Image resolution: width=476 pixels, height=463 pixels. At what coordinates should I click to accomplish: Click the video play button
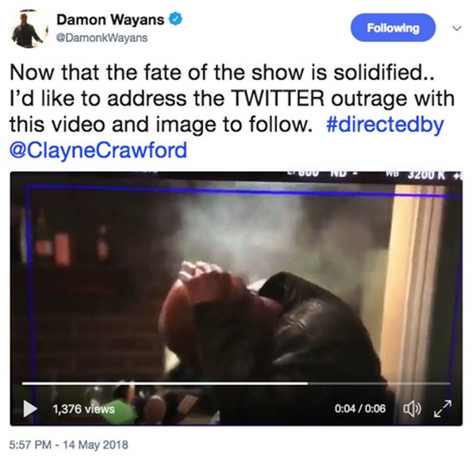coord(30,408)
